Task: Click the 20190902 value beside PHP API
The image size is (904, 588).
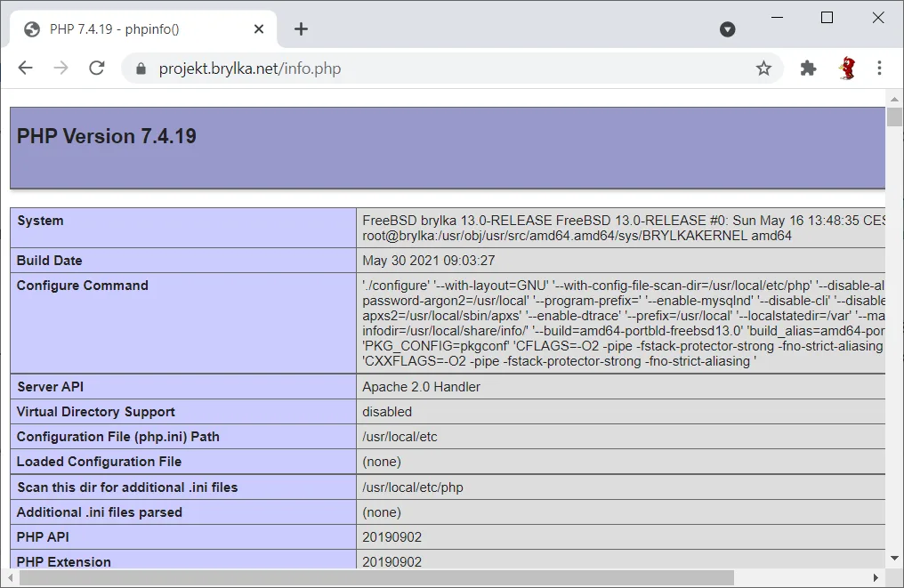Action: click(x=392, y=537)
